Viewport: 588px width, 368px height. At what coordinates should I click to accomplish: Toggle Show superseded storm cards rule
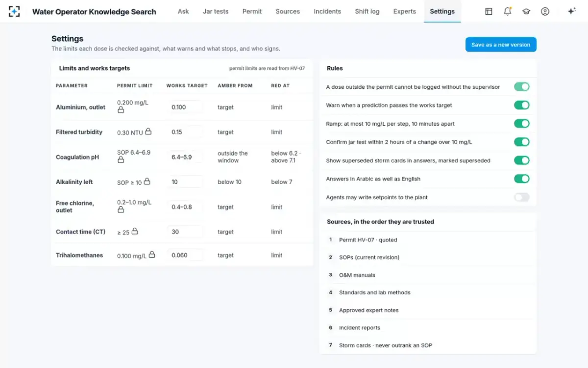(x=522, y=160)
